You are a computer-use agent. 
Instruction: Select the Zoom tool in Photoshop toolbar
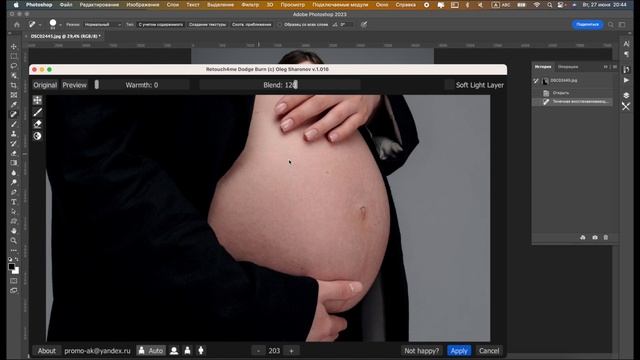[x=14, y=241]
